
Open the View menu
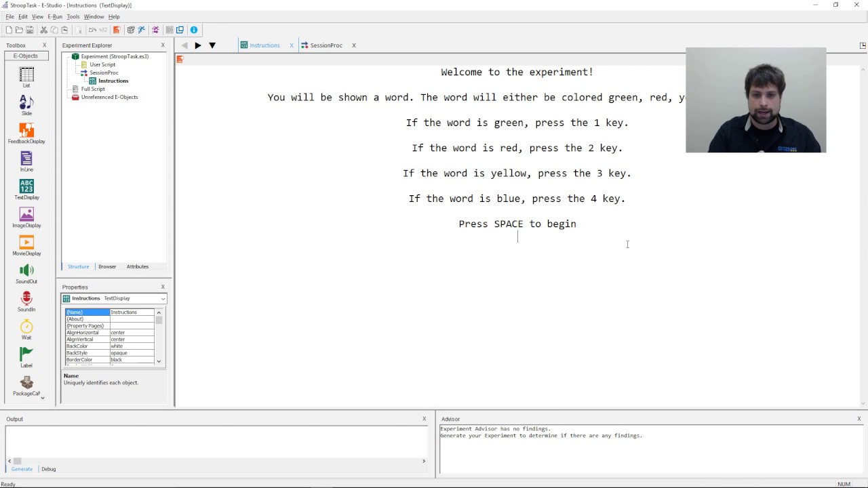pos(38,16)
